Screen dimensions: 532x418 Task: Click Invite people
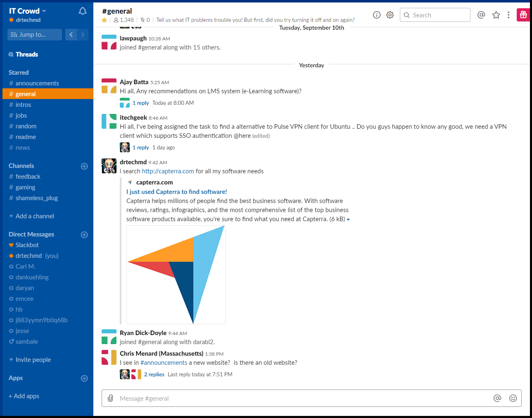30,360
